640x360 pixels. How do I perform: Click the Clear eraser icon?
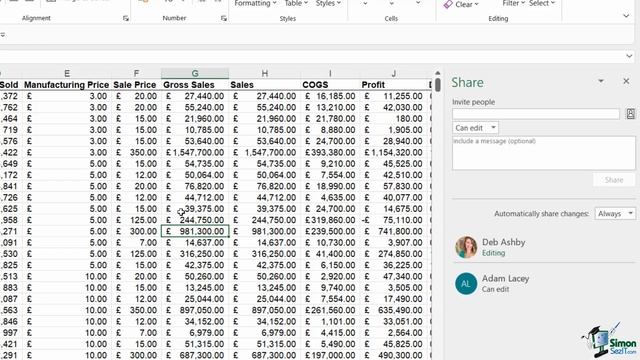[x=448, y=4]
